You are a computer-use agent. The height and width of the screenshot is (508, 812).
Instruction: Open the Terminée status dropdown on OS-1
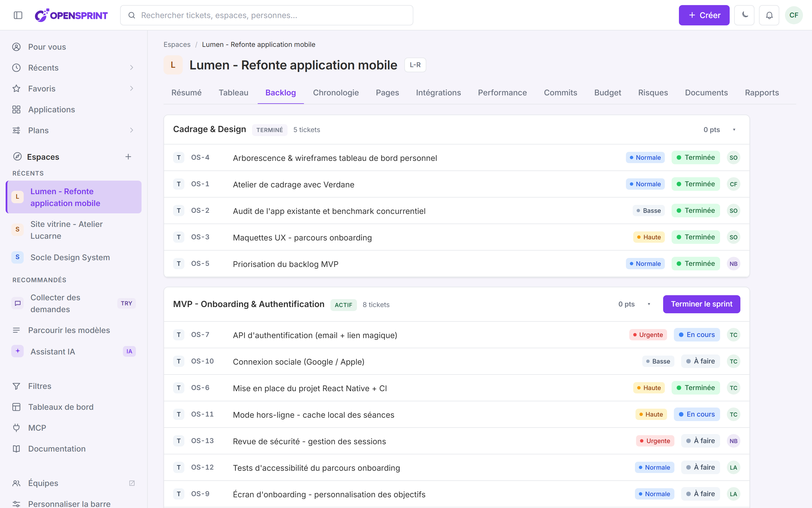696,184
